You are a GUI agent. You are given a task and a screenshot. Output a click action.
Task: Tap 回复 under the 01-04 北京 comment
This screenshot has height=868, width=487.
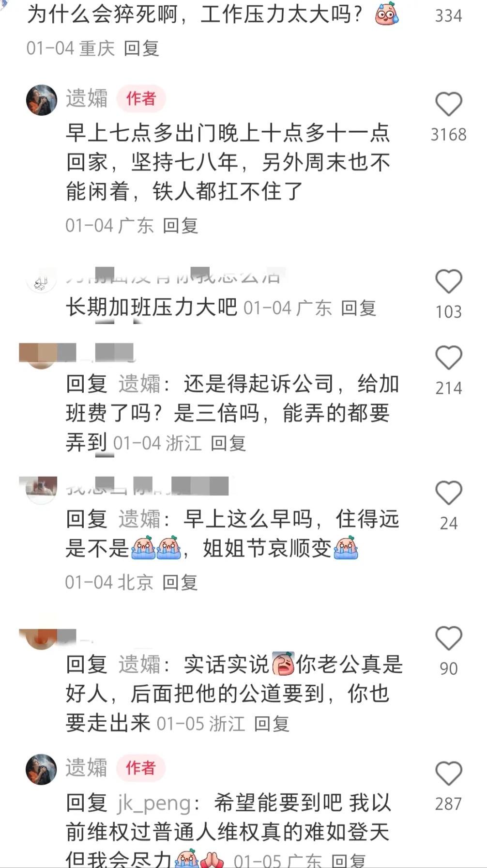click(180, 582)
